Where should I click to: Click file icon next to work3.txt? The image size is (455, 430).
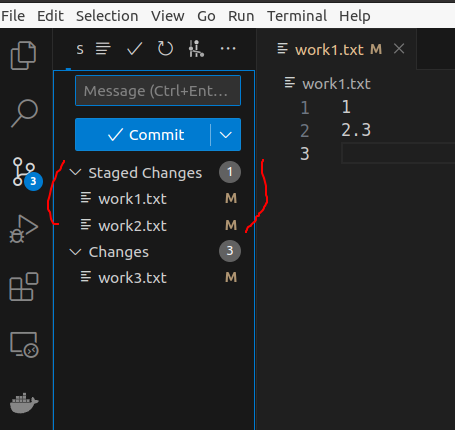(x=86, y=277)
